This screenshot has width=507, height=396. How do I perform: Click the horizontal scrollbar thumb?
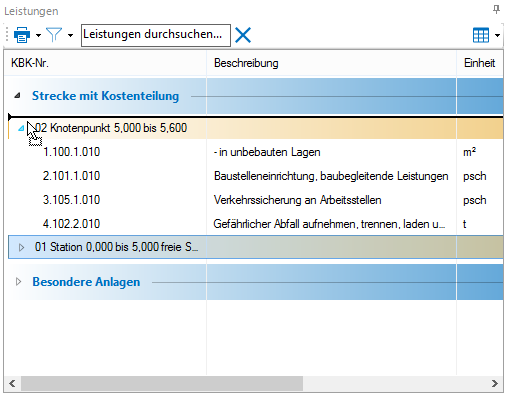pos(162,384)
